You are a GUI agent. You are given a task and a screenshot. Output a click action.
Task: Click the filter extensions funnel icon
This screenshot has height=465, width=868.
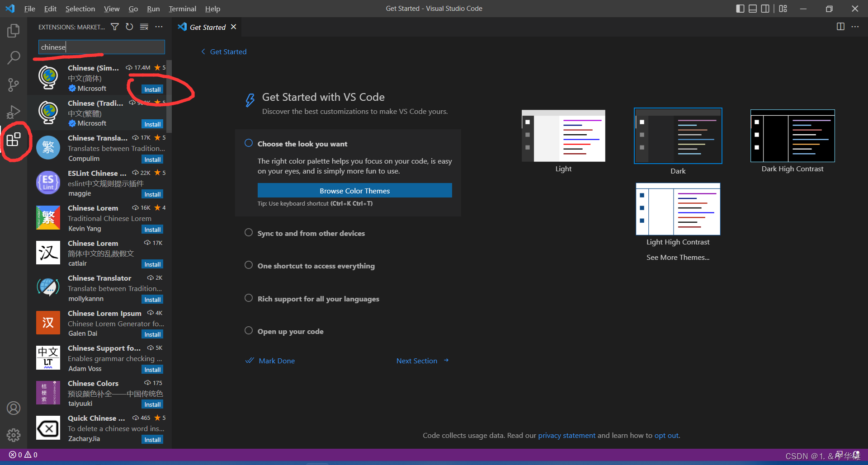115,27
